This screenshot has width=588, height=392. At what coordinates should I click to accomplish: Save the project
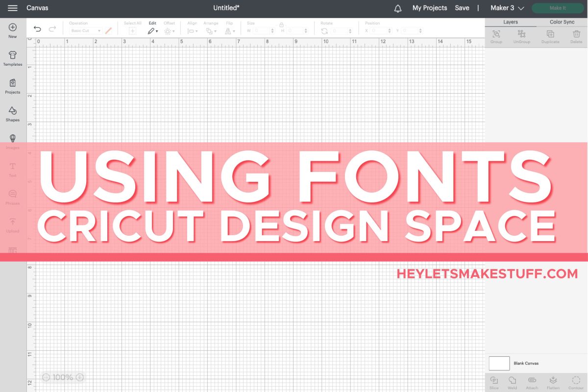coord(462,8)
